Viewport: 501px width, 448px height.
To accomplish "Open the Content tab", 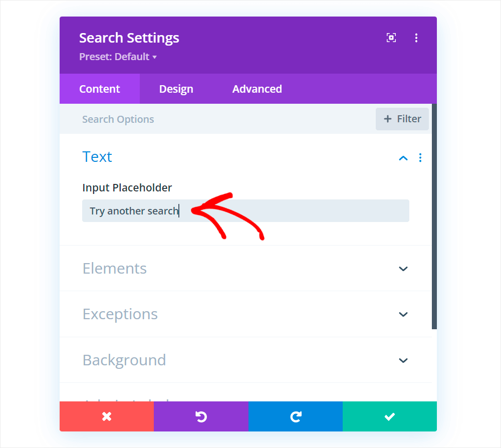I will tap(99, 89).
